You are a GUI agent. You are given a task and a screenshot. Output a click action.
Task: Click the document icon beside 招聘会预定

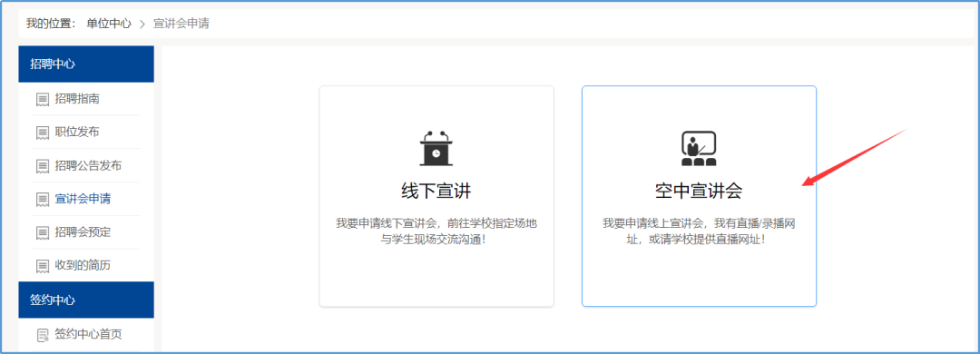(x=43, y=232)
